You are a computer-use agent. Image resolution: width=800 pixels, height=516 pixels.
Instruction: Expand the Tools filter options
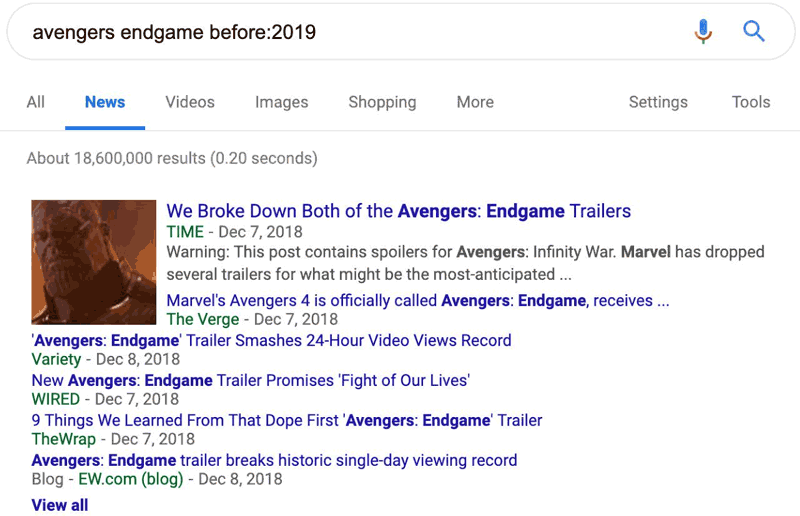click(x=750, y=102)
